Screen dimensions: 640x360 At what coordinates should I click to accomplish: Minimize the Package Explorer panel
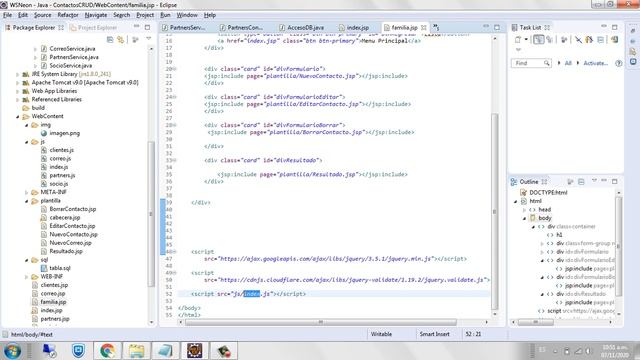pyautogui.click(x=136, y=27)
